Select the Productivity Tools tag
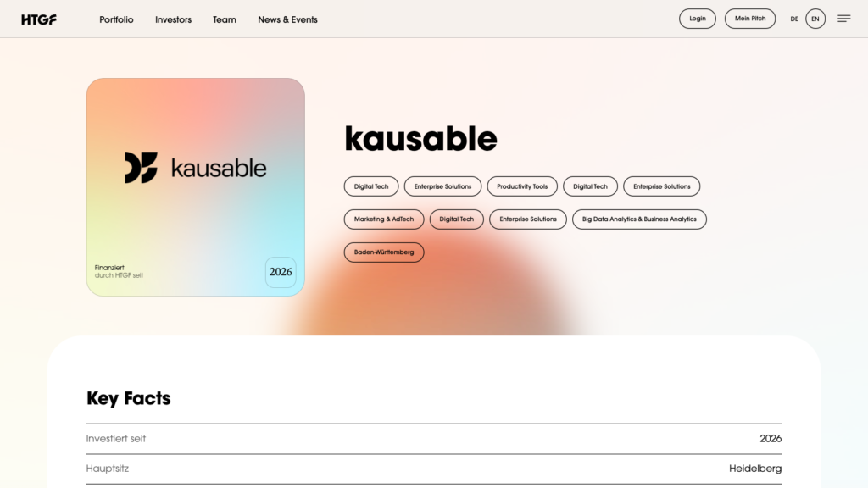This screenshot has width=868, height=488. tap(522, 186)
